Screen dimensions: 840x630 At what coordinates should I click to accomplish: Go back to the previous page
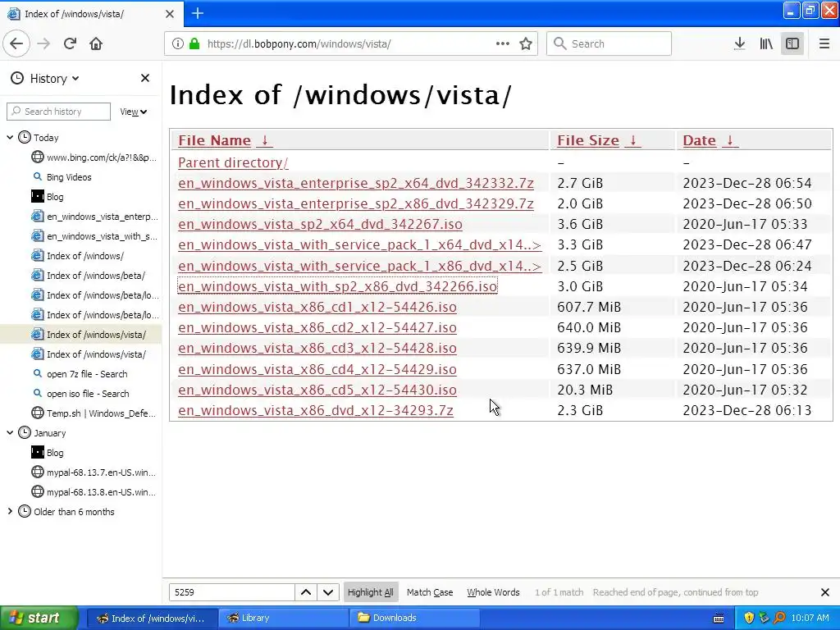(16, 43)
